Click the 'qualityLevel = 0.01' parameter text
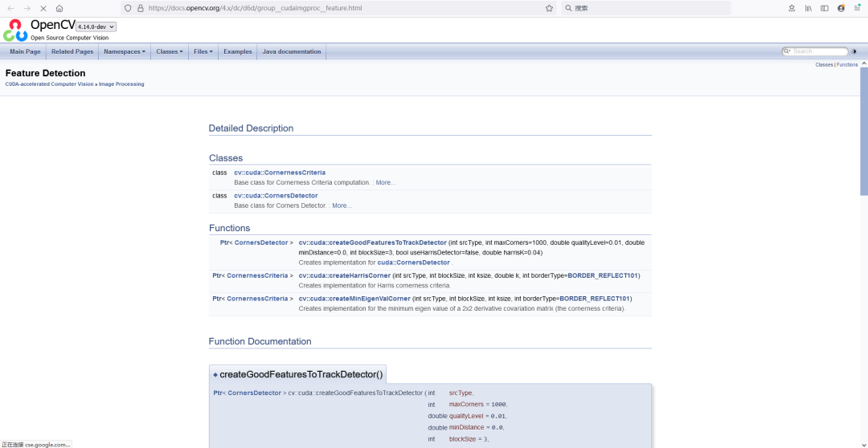868x448 pixels. pyautogui.click(x=478, y=416)
